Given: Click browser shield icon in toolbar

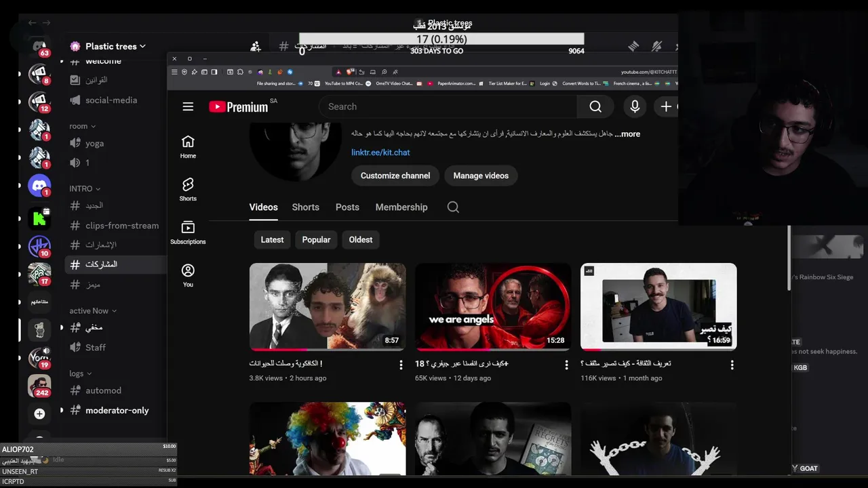Looking at the screenshot, I should click(184, 72).
